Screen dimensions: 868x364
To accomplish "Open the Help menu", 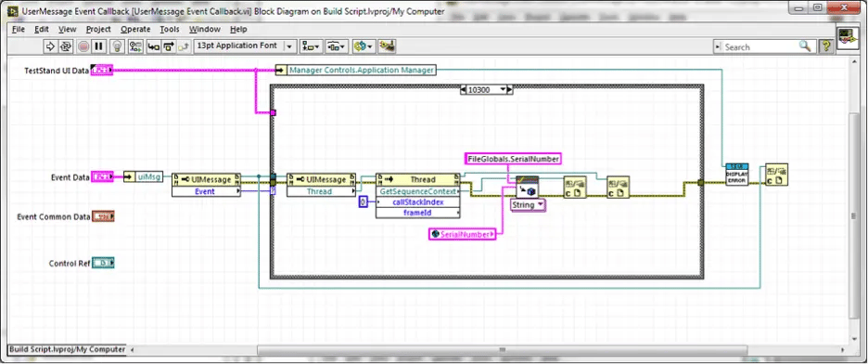I will click(x=238, y=30).
